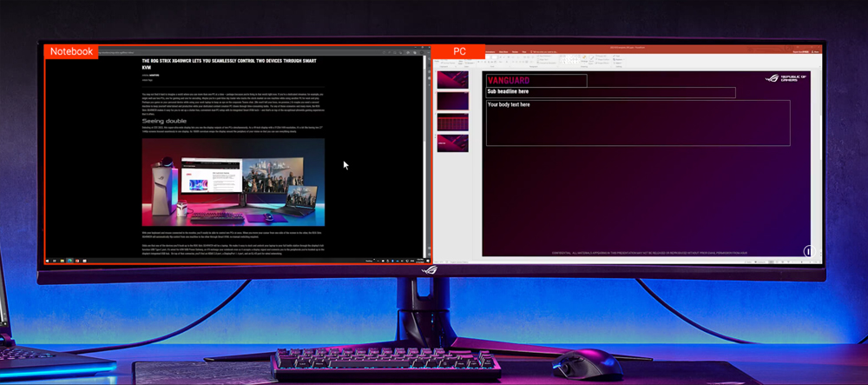Click the browser's vertical scrollbar

click(x=425, y=130)
